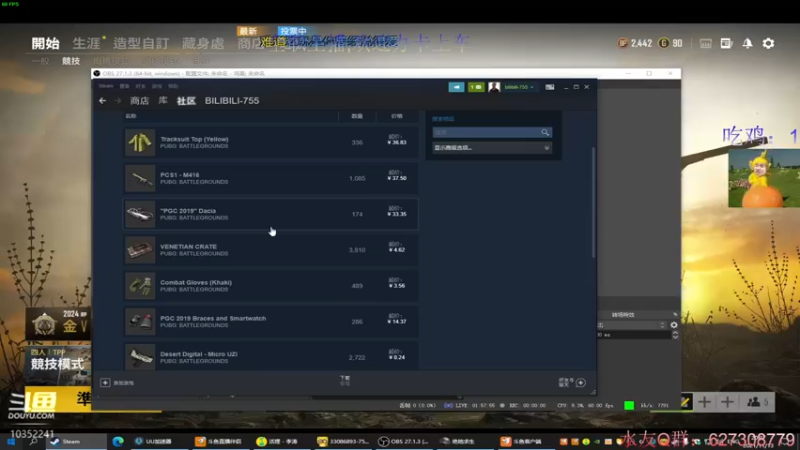This screenshot has height=450, width=800.
Task: Select the 競技 ranked mode sub-tab
Action: [x=71, y=61]
